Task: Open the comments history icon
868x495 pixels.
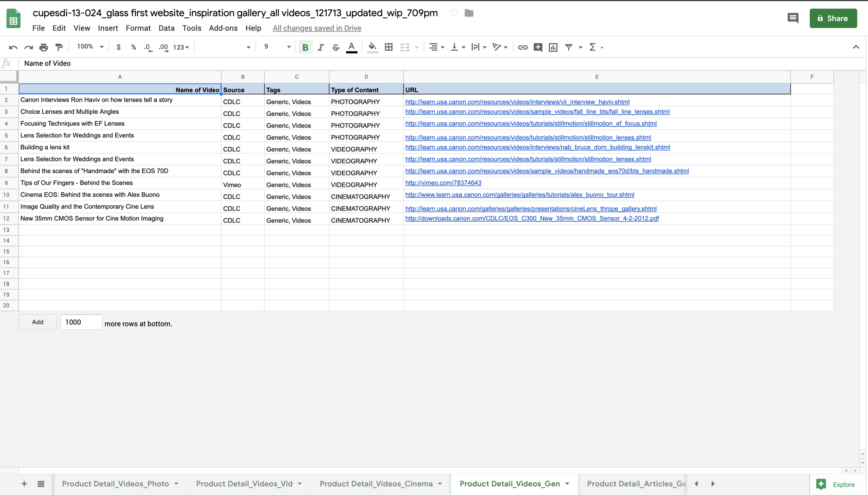Action: pos(793,18)
